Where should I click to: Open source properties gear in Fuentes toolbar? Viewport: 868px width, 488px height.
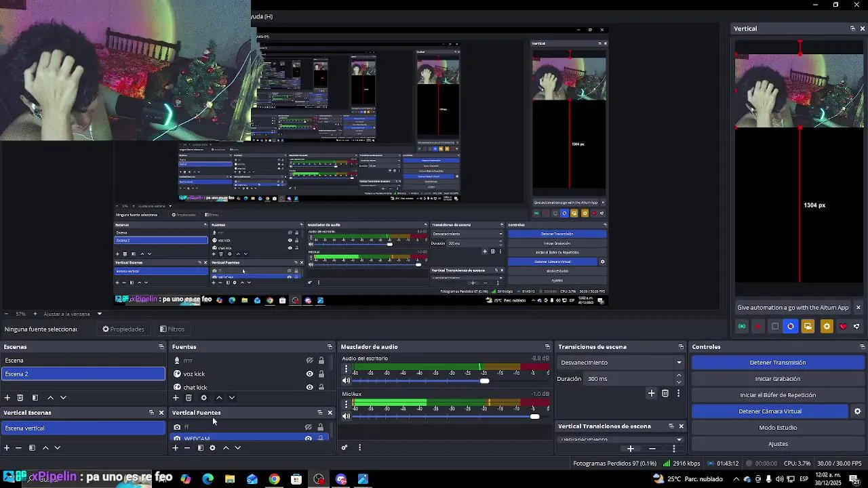coord(203,398)
